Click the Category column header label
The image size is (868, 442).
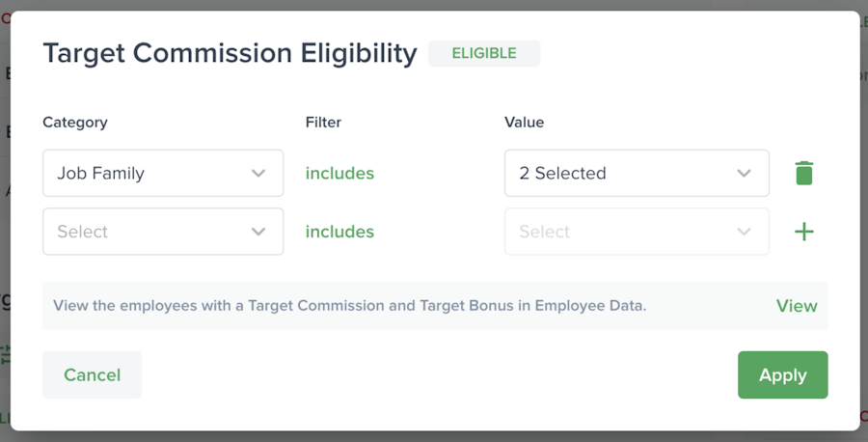(75, 123)
